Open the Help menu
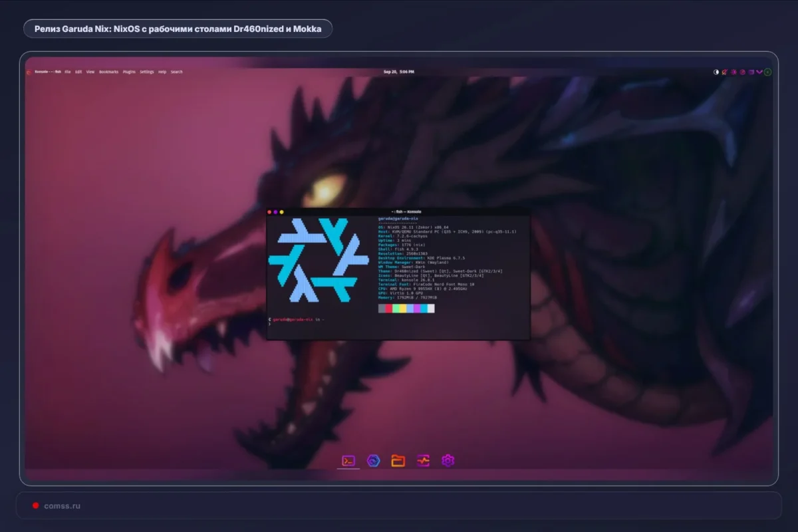798x532 pixels. pos(162,72)
